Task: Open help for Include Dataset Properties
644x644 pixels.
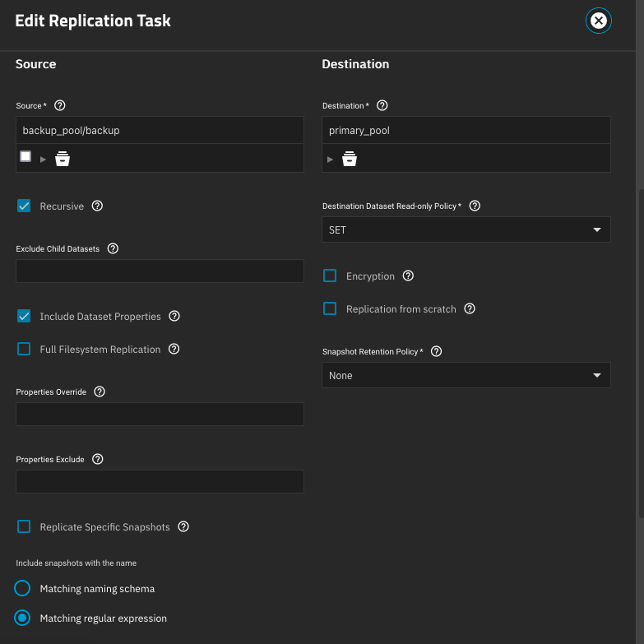Action: tap(174, 317)
